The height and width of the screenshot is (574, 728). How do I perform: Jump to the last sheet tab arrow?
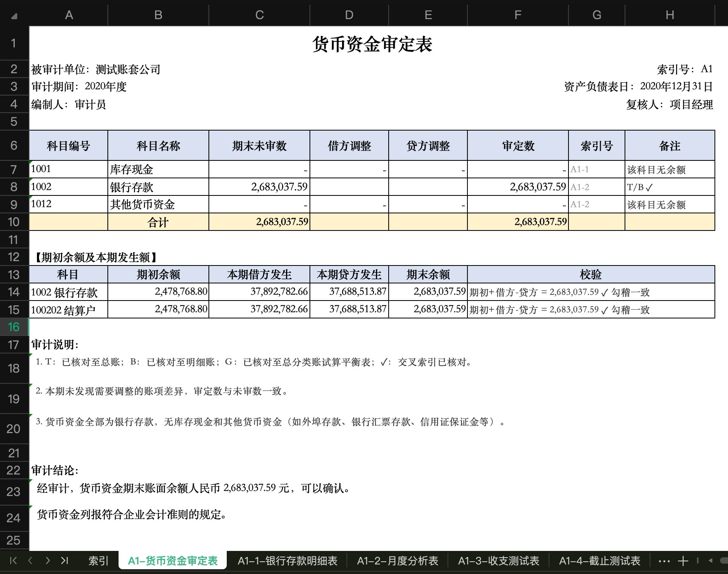coord(64,560)
